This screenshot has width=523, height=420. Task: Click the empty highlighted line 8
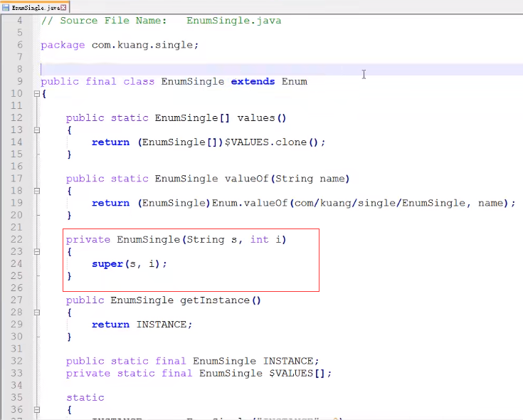pyautogui.click(x=282, y=69)
